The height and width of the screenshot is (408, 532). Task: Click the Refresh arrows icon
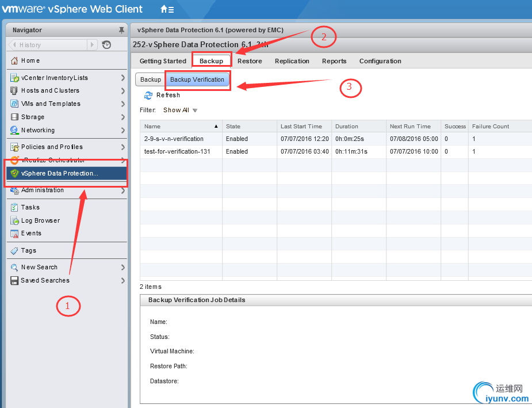pos(148,96)
